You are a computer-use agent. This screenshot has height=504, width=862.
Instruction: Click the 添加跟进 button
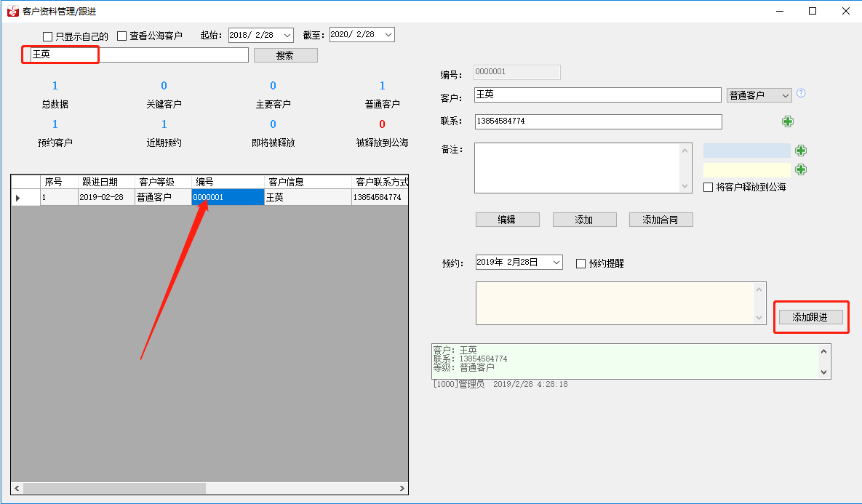810,317
